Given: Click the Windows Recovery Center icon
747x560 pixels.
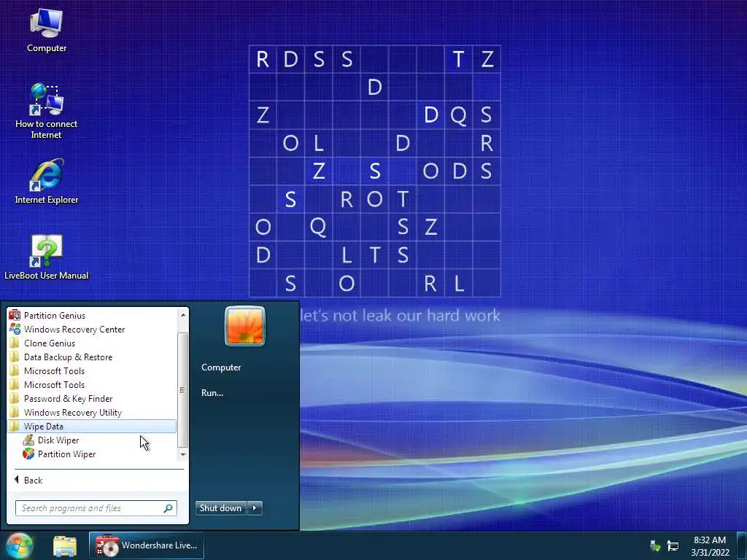Looking at the screenshot, I should pos(15,329).
